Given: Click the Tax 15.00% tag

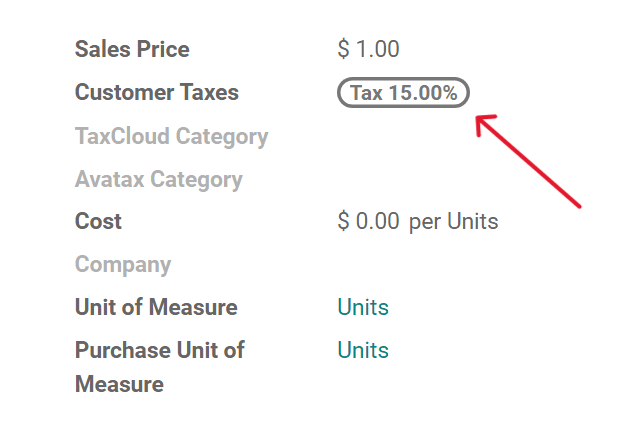Looking at the screenshot, I should [403, 93].
